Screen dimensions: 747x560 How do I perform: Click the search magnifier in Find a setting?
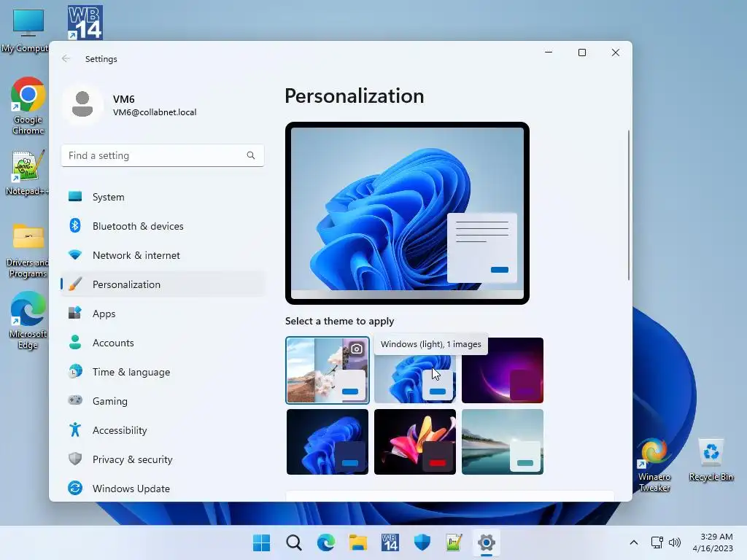coord(251,155)
